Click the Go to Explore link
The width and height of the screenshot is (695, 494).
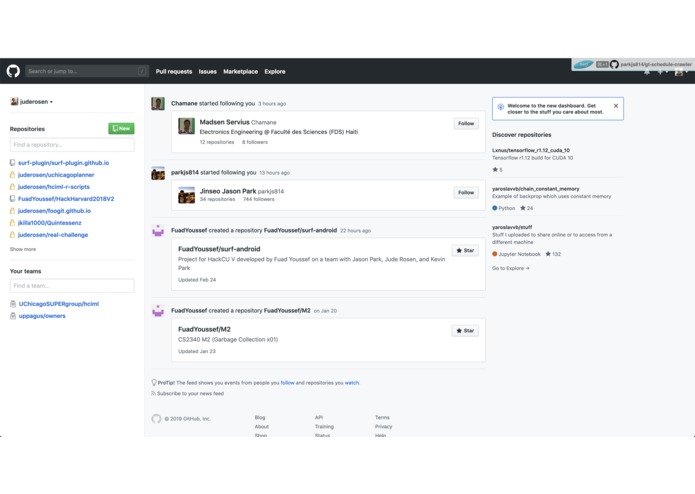pos(511,268)
